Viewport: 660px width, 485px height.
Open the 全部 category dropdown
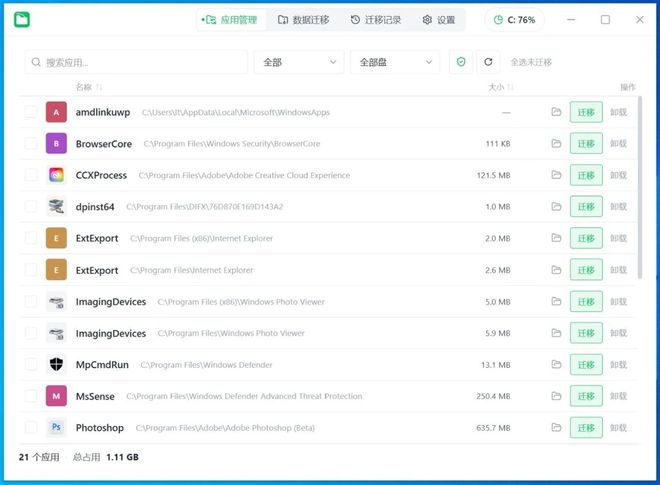click(x=299, y=62)
